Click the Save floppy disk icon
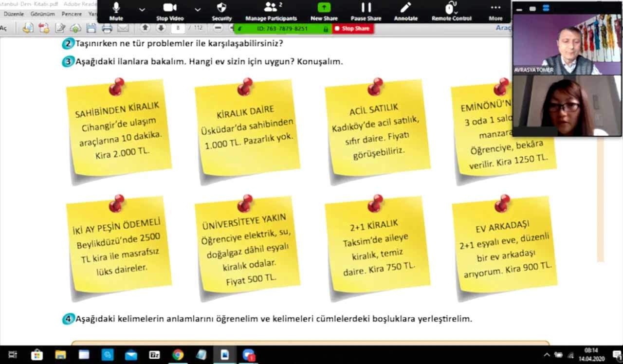Viewport: 623px width, 364px height. (x=92, y=28)
